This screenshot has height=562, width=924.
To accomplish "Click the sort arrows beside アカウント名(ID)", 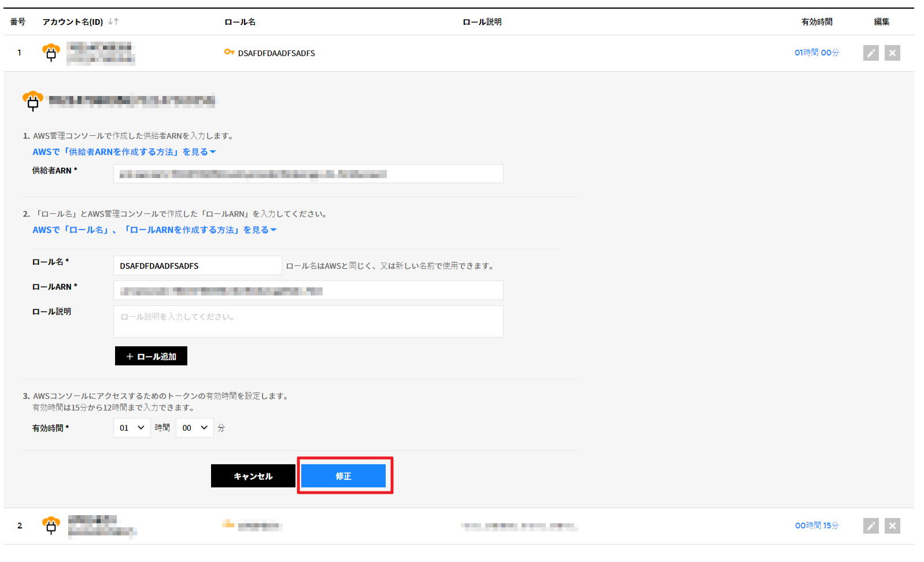I will pos(113,21).
